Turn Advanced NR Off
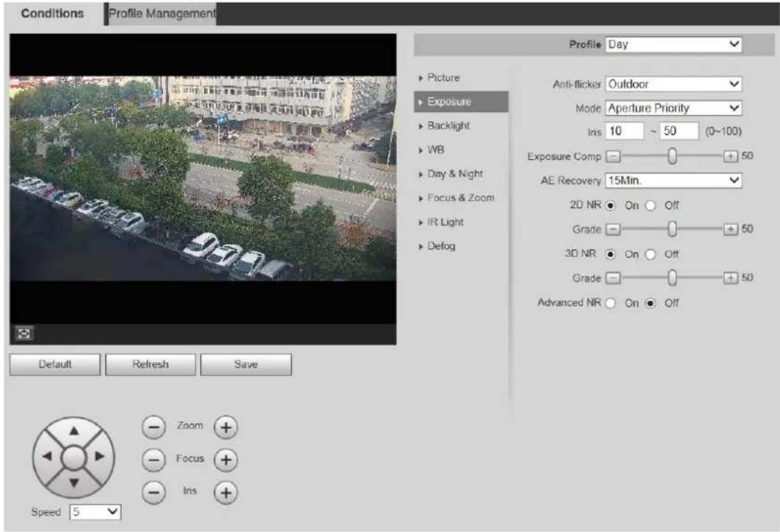This screenshot has width=780, height=532. (x=650, y=303)
